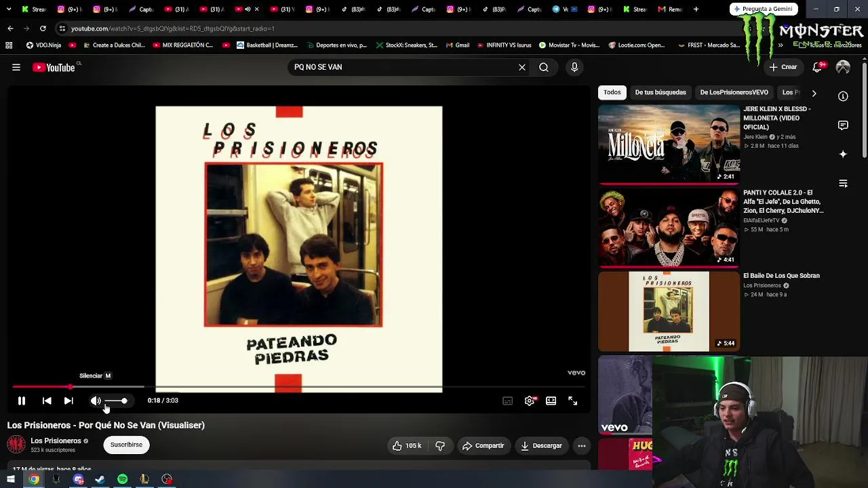
Task: Toggle subtitles in the player
Action: pos(507,401)
